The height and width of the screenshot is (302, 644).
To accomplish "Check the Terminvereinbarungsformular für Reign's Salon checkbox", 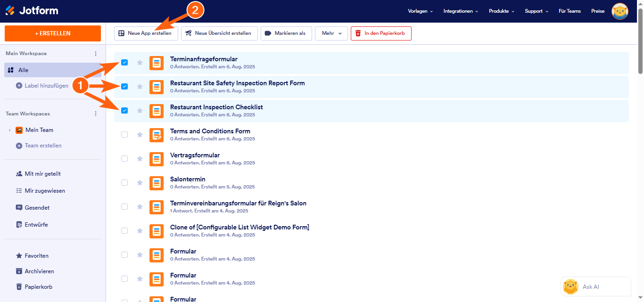I will pos(124,206).
